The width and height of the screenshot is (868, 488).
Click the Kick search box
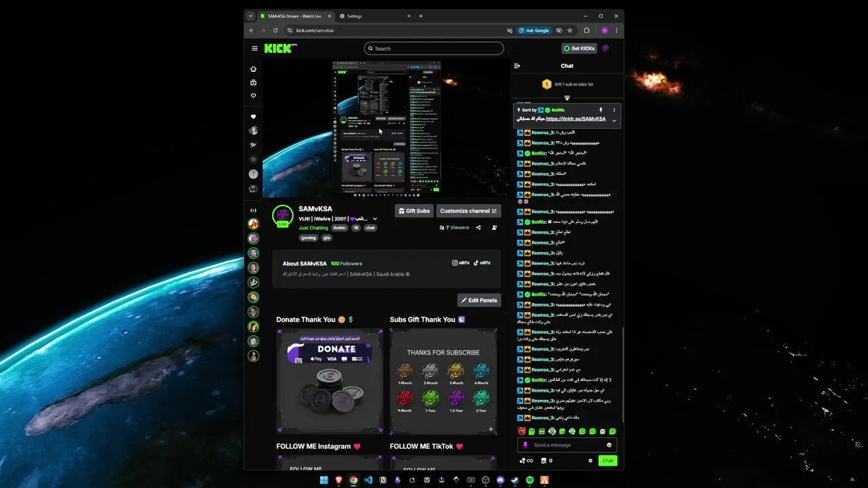point(434,48)
